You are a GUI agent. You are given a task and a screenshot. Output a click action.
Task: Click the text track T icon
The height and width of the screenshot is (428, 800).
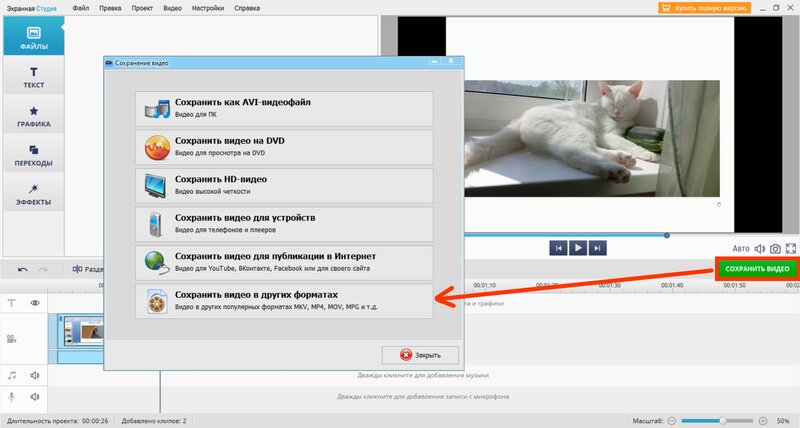(x=11, y=303)
